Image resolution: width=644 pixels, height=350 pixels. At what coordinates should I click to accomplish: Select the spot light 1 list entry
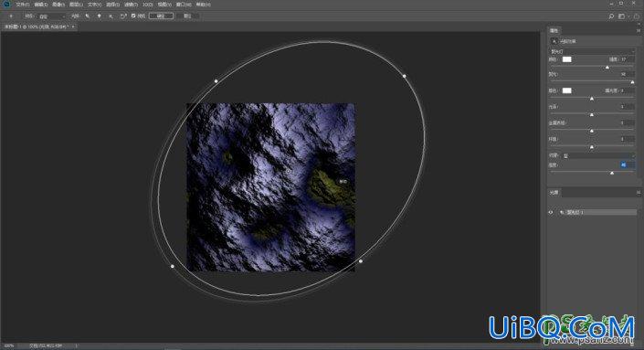tap(598, 212)
